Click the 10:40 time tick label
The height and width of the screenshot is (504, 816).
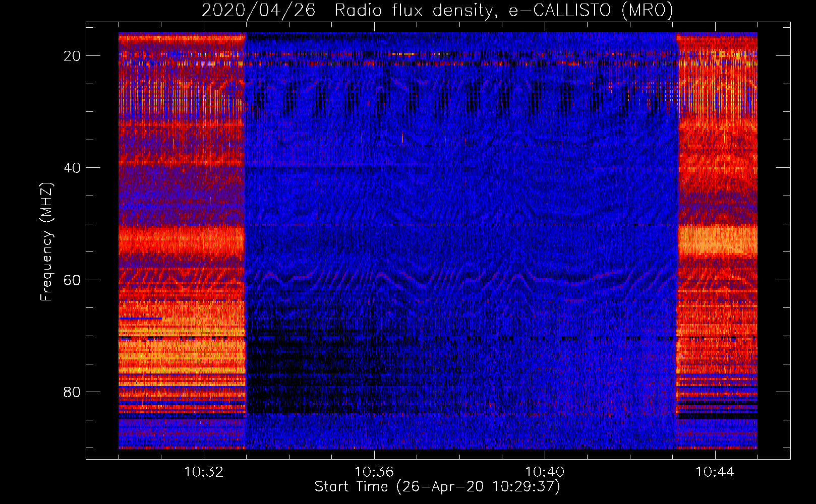[x=545, y=472]
